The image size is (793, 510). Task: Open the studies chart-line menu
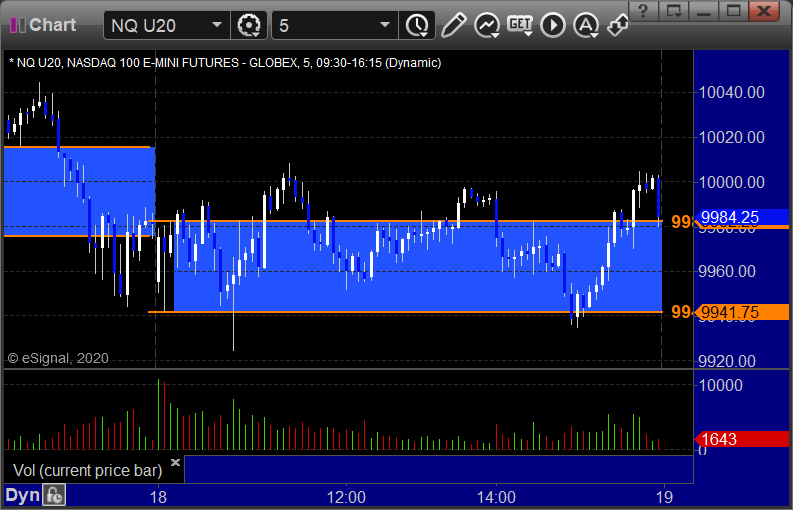487,25
